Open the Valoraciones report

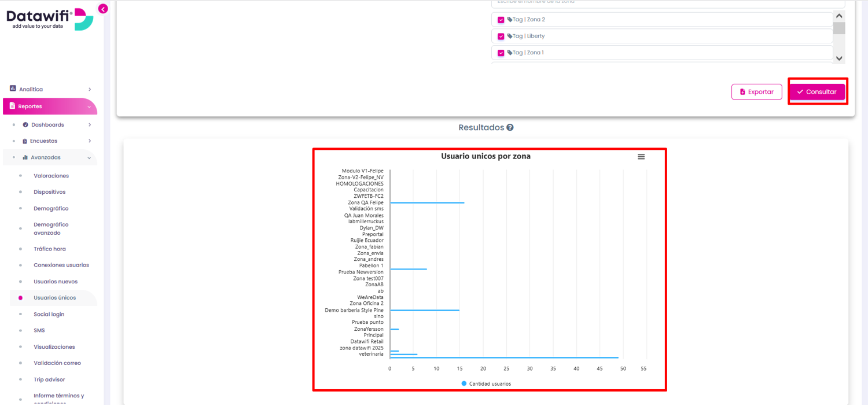click(51, 176)
